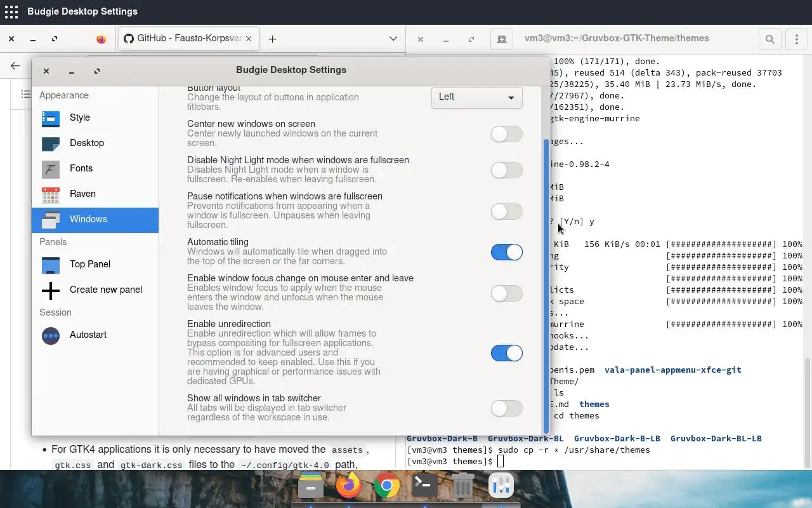Close the GitHub browser tab
The height and width of the screenshot is (508, 812).
(x=249, y=39)
